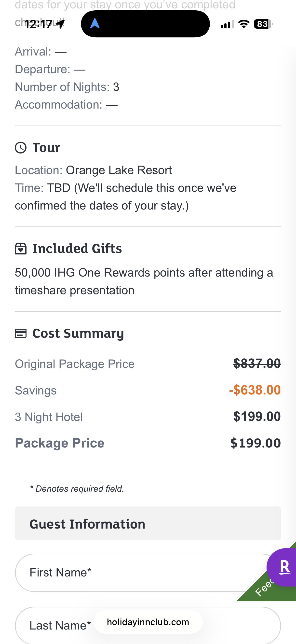Image resolution: width=296 pixels, height=644 pixels.
Task: Tap the struck-through $837.00 original price
Action: coord(257,364)
